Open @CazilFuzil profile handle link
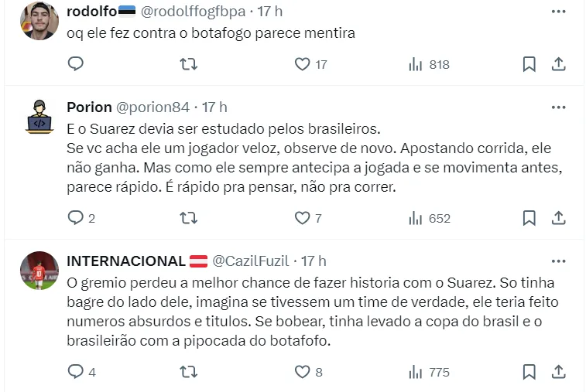This screenshot has width=586, height=392. click(251, 261)
